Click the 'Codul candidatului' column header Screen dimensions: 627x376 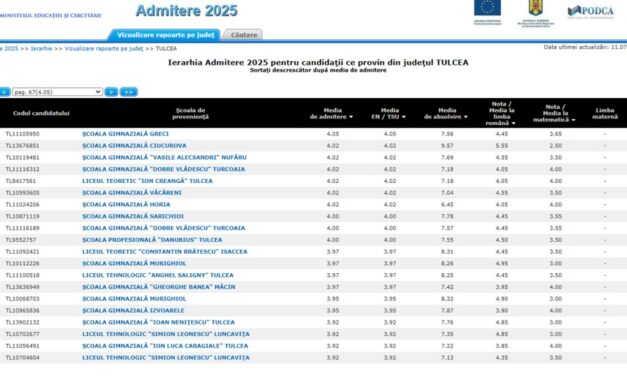pos(41,113)
